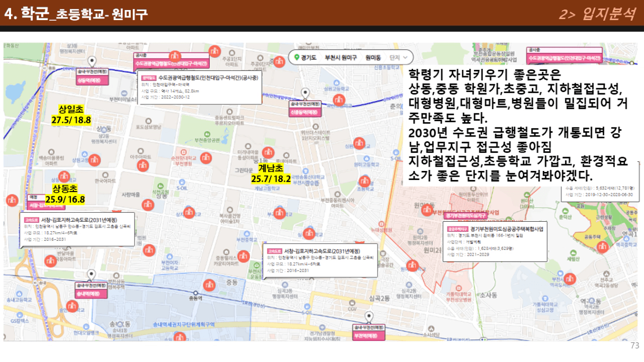Select school icon left of 중동 label
644x362 pixels.
coord(209,285)
